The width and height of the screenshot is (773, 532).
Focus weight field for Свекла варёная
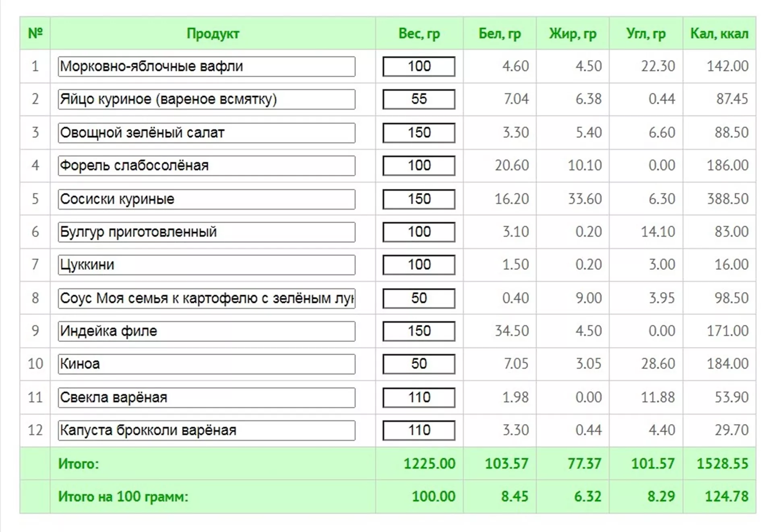(x=419, y=397)
